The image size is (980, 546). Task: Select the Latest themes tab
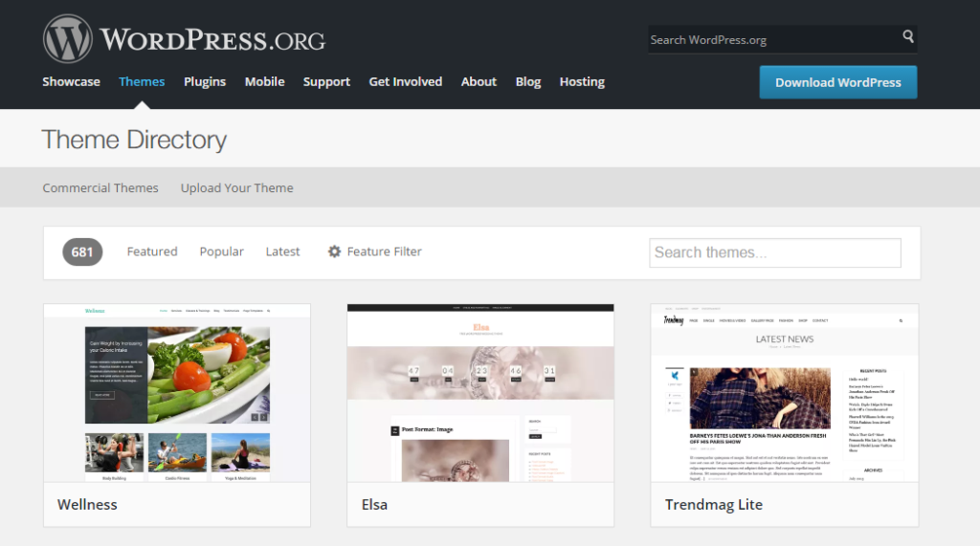pyautogui.click(x=282, y=251)
